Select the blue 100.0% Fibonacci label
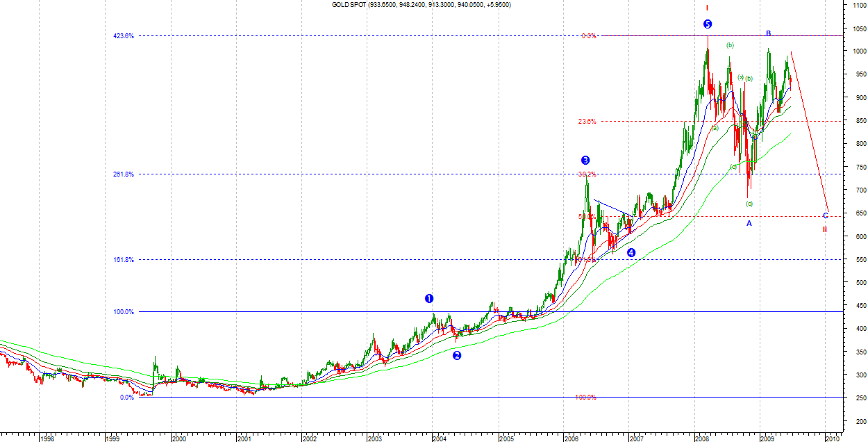Image resolution: width=868 pixels, height=442 pixels. tap(124, 312)
